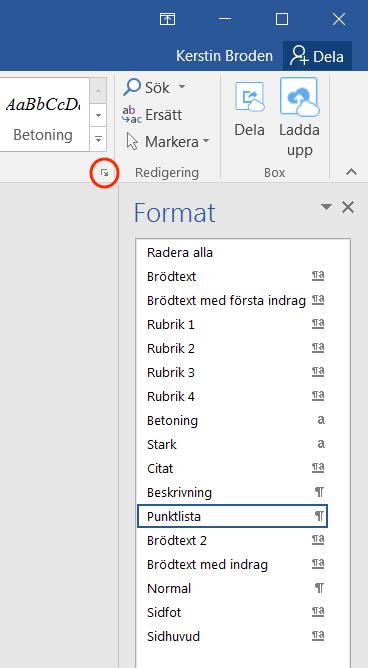The width and height of the screenshot is (368, 668).
Task: Apply the Citat style
Action: click(x=233, y=469)
